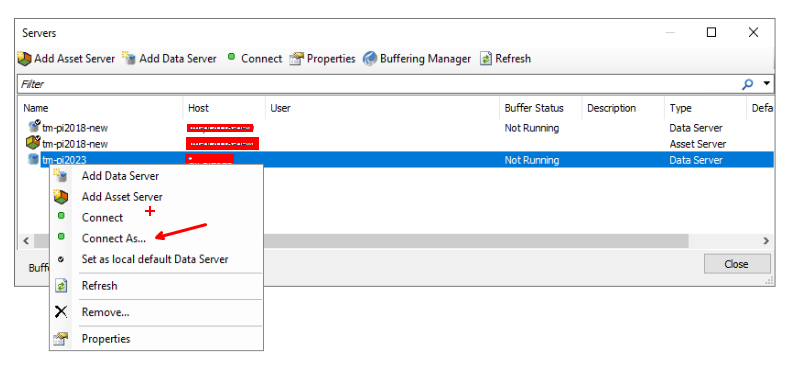
Task: Choose Set as local default Data Server
Action: coord(156,259)
